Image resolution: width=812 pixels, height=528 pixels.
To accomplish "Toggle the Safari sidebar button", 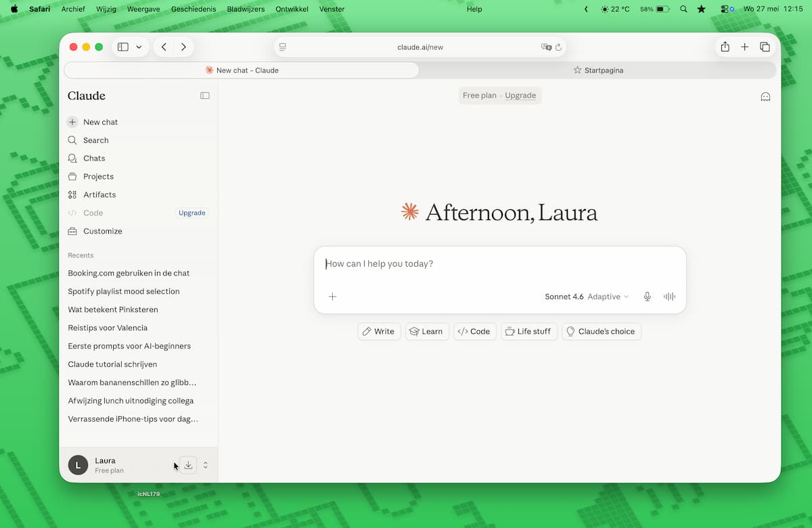I will (123, 47).
